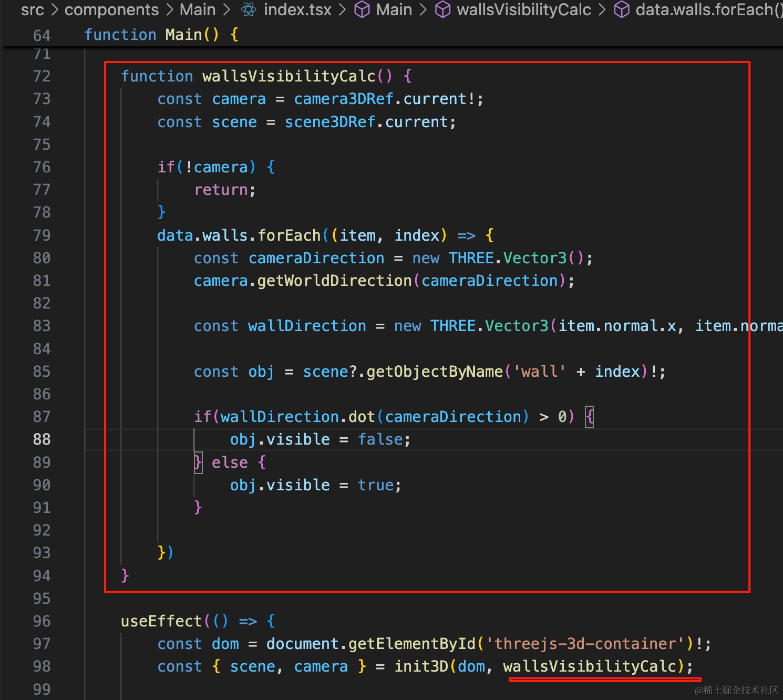
Task: Click 'getObjectByName' on line 85
Action: (435, 372)
